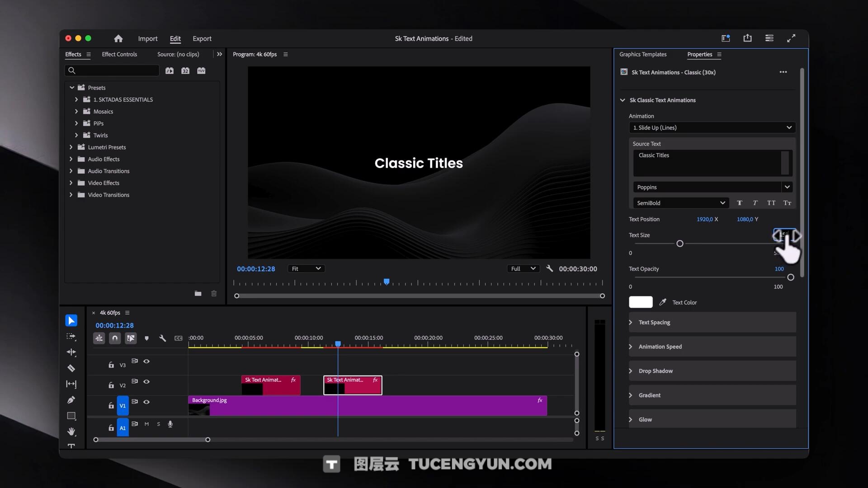Viewport: 868px width, 488px height.
Task: Select the Razor tool
Action: (x=71, y=368)
